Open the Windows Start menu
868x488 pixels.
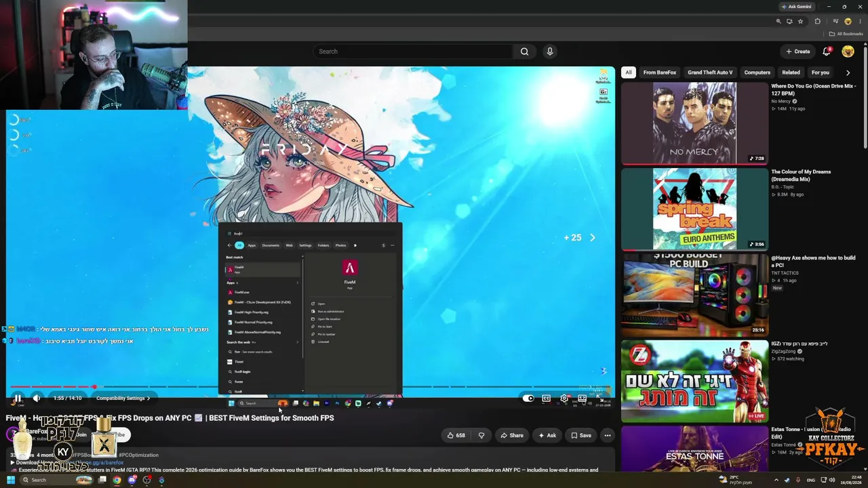coord(10,480)
